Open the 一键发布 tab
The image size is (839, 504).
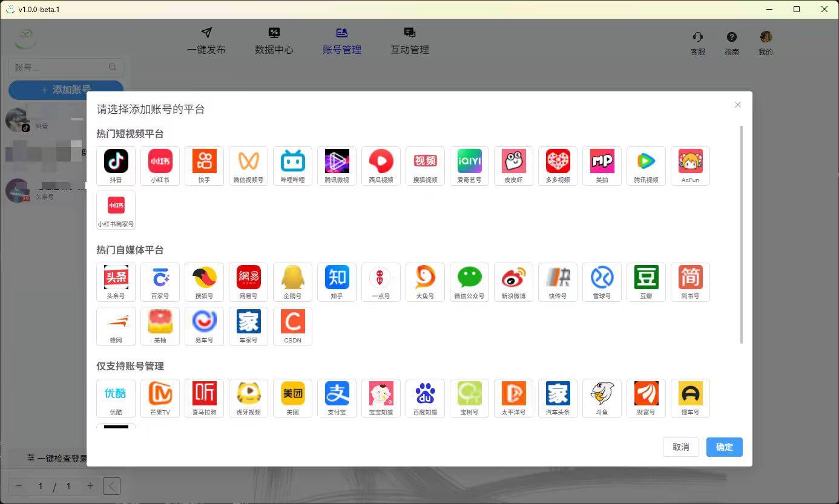(x=206, y=41)
